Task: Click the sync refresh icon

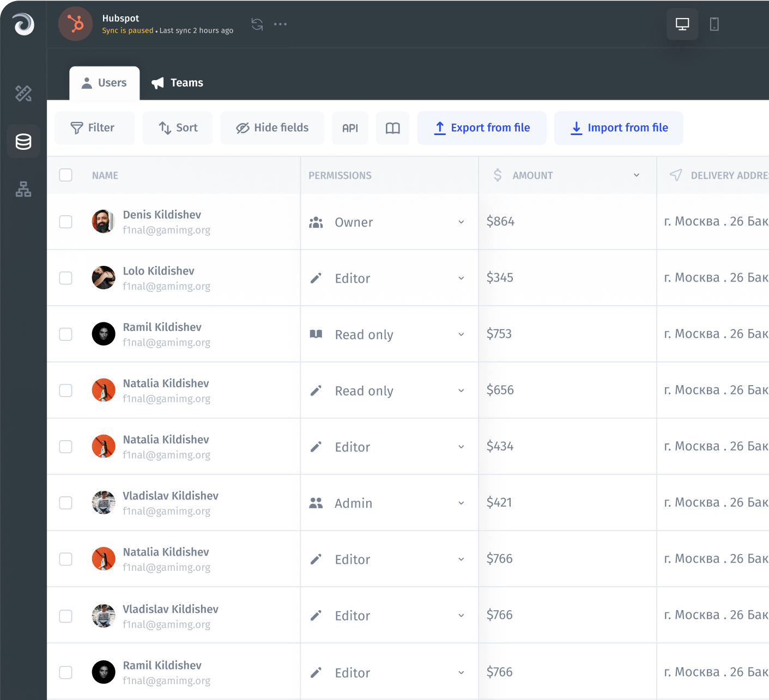Action: [257, 24]
